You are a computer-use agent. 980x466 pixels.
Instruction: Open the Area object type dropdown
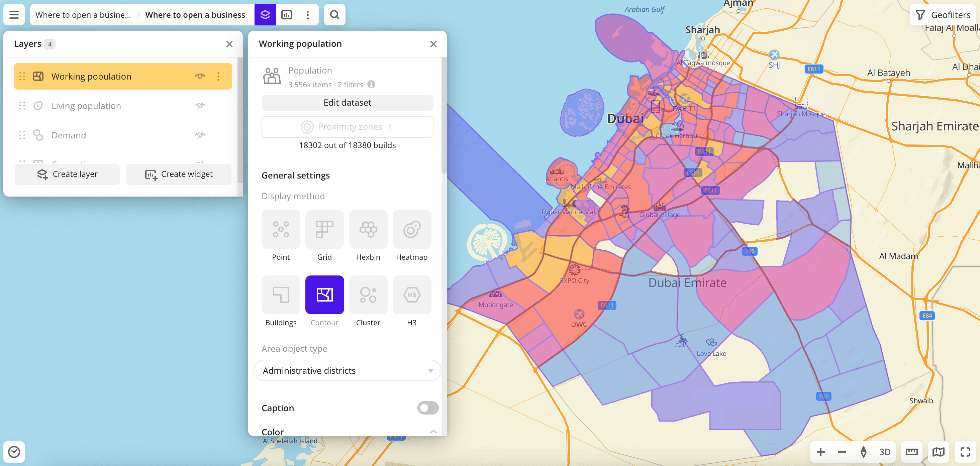click(347, 371)
